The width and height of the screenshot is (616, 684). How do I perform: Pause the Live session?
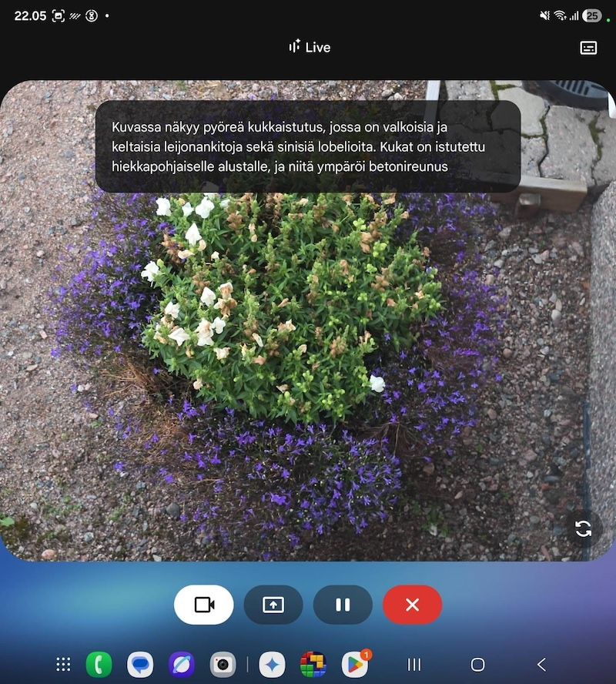(343, 605)
